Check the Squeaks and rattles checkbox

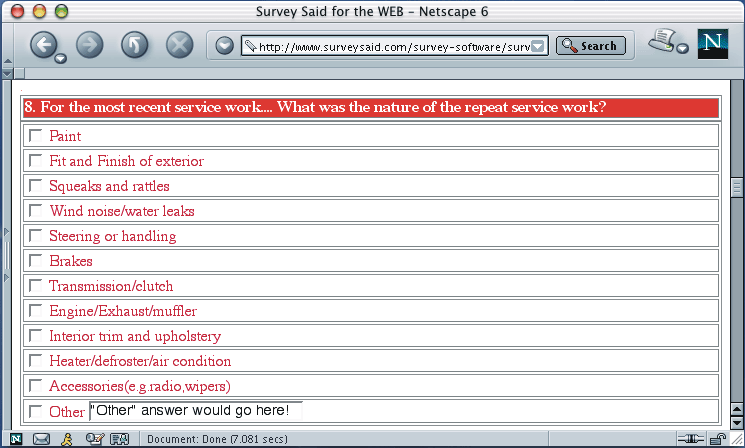coord(36,185)
